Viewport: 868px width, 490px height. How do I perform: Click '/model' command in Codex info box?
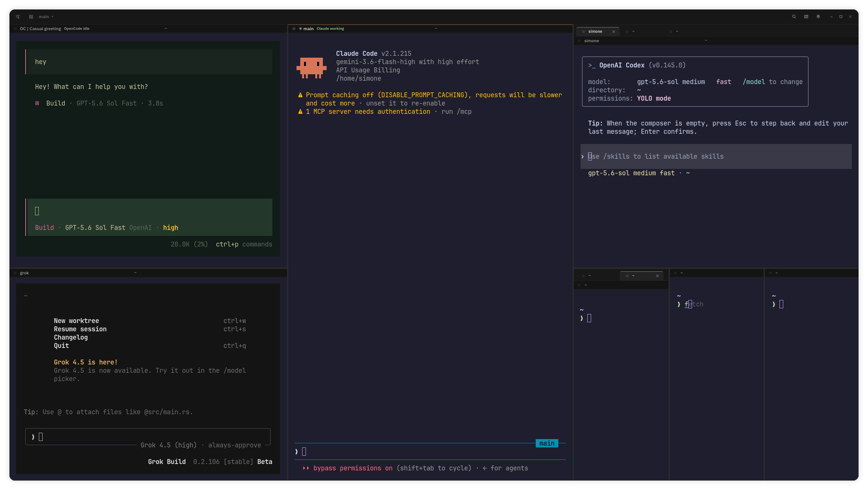click(754, 82)
